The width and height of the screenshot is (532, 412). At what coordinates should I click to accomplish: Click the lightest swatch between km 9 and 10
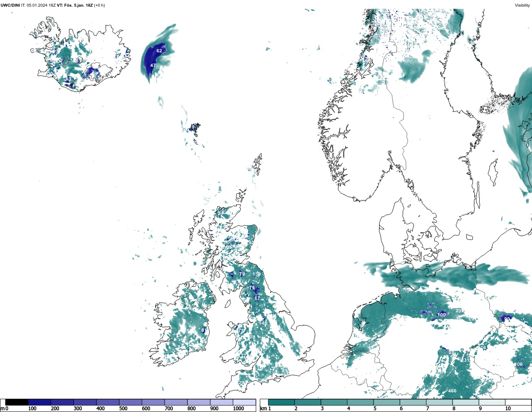click(x=492, y=402)
